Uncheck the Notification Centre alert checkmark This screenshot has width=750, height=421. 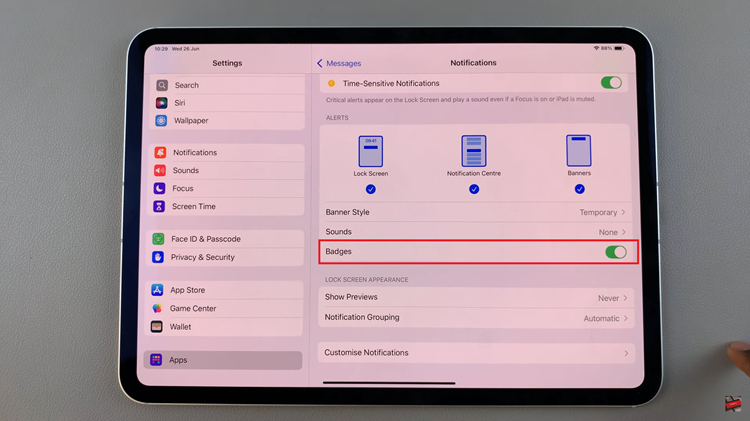[474, 189]
